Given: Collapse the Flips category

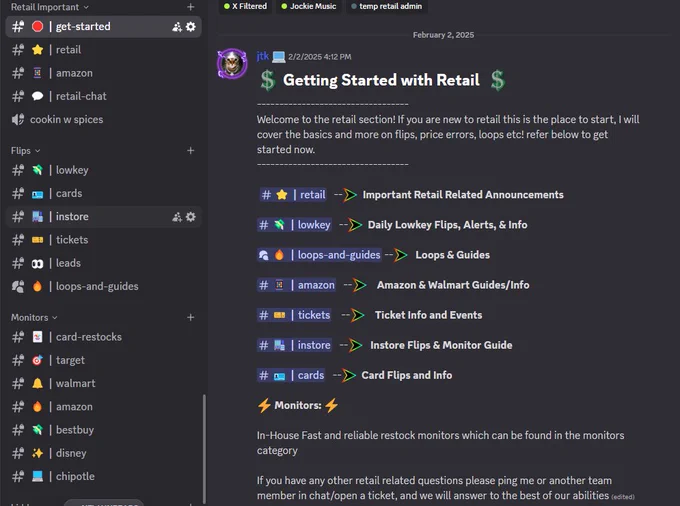Looking at the screenshot, I should (26, 151).
